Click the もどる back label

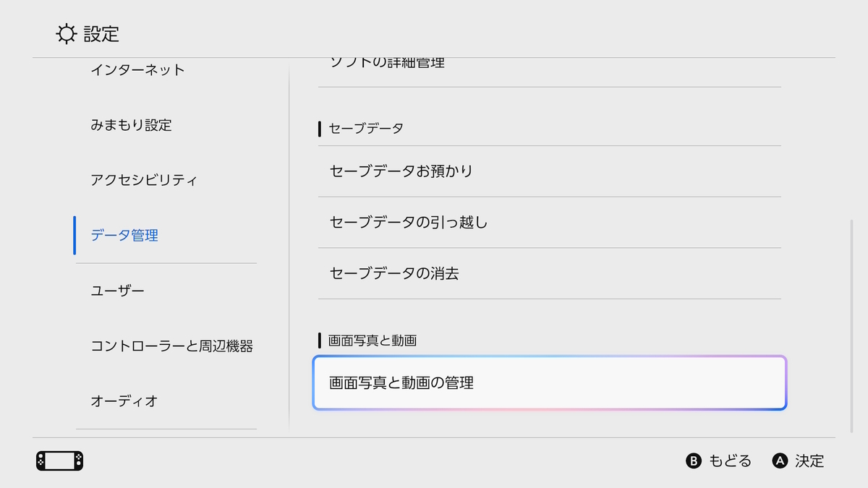click(x=730, y=461)
